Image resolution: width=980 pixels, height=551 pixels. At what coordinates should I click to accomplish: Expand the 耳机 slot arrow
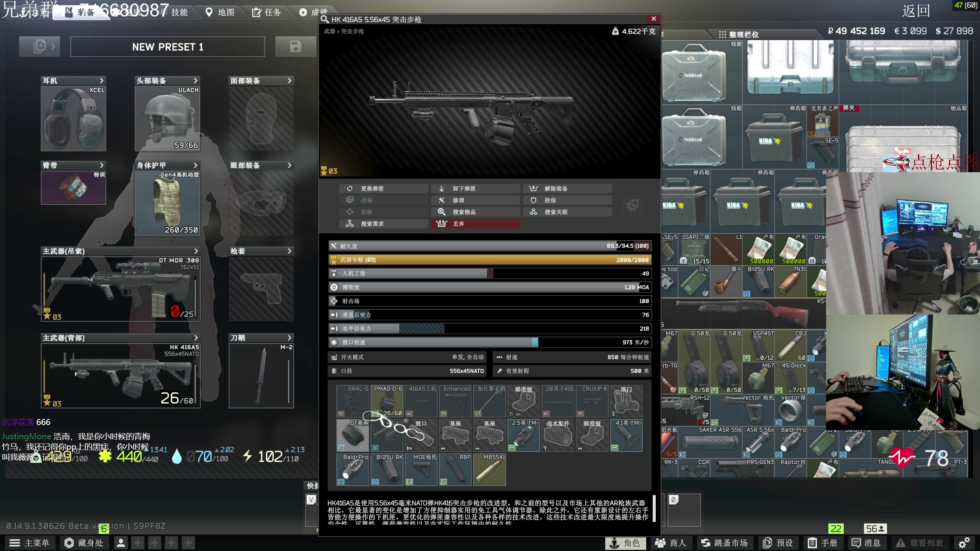(x=101, y=80)
